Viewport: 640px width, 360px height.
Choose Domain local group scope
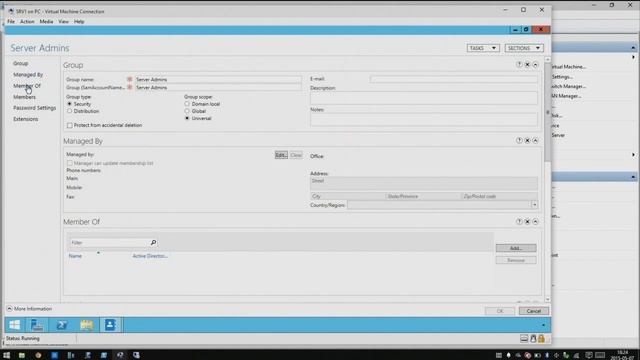(187, 104)
